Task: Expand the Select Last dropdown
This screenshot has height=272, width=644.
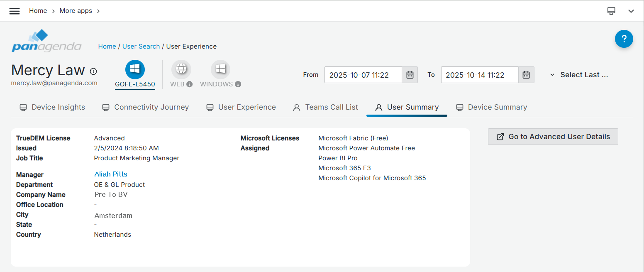Action: [579, 75]
